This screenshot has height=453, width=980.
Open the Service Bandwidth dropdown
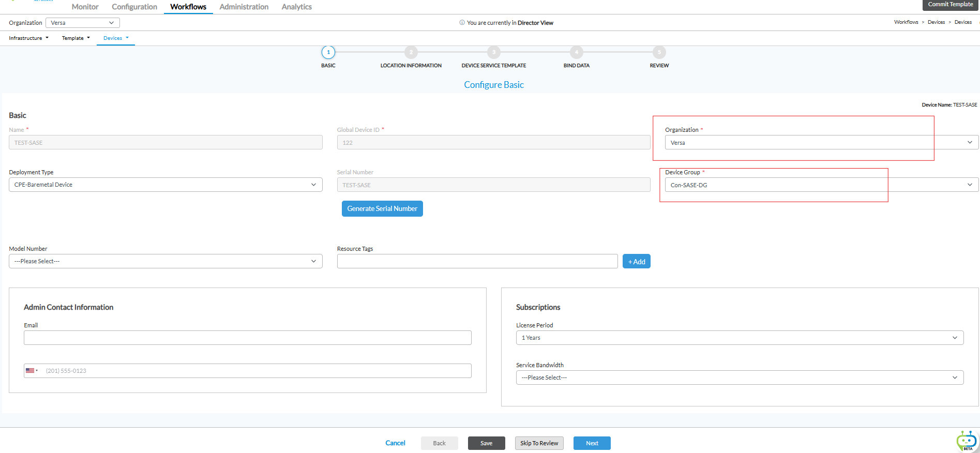pyautogui.click(x=740, y=377)
